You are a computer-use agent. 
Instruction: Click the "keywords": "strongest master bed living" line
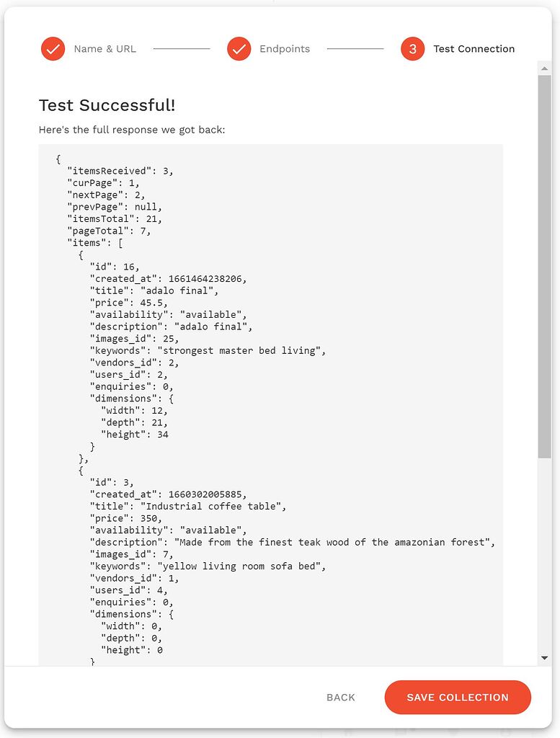tap(208, 351)
